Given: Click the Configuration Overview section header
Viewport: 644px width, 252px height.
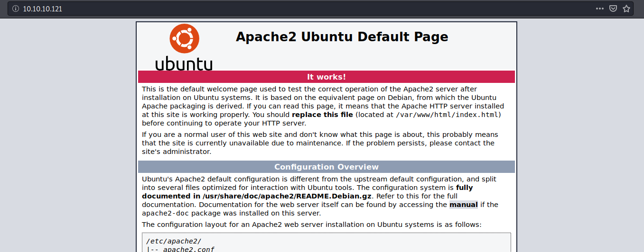Looking at the screenshot, I should click(x=327, y=167).
